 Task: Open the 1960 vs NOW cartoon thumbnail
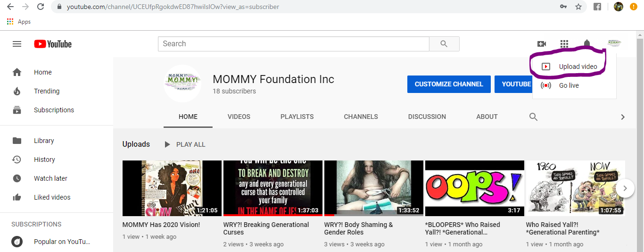pos(576,188)
